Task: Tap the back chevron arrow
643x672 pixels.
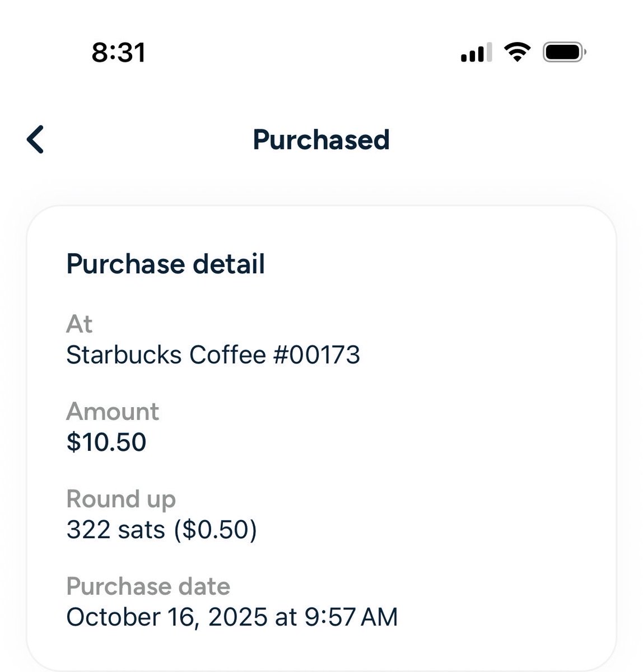Action: coord(35,139)
